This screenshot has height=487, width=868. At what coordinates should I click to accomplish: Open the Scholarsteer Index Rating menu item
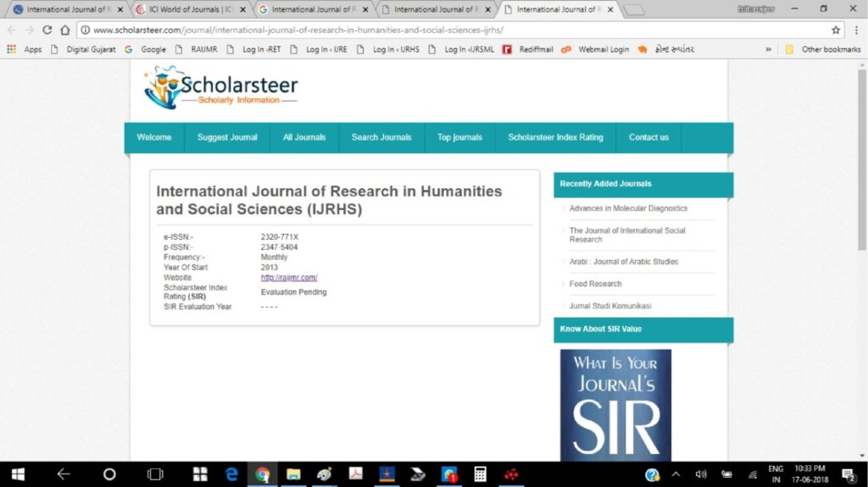click(555, 137)
